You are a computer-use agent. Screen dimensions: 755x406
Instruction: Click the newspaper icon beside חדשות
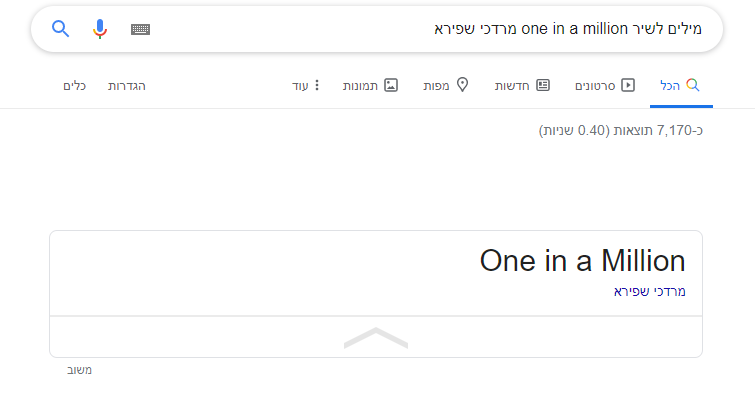(543, 86)
